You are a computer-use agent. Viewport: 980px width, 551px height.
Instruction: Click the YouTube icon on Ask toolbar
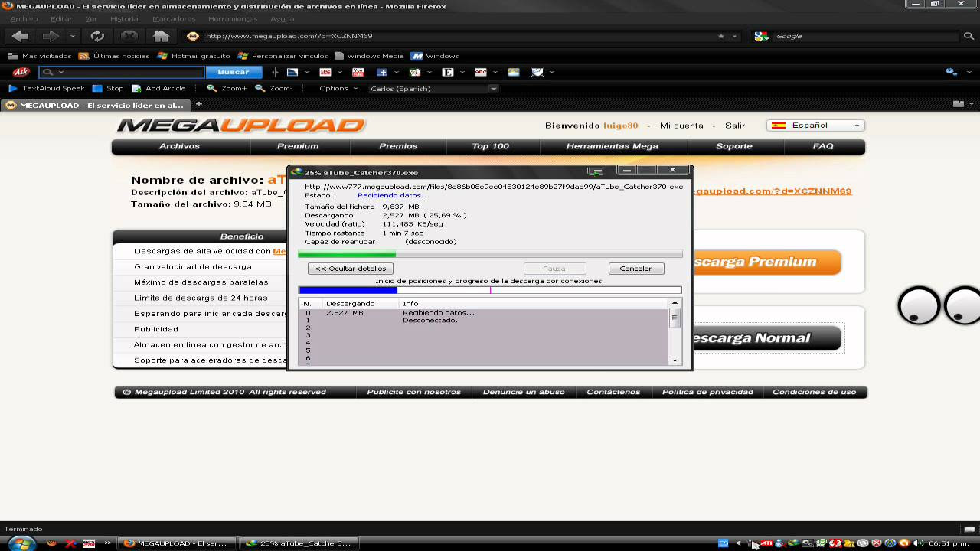(x=358, y=72)
